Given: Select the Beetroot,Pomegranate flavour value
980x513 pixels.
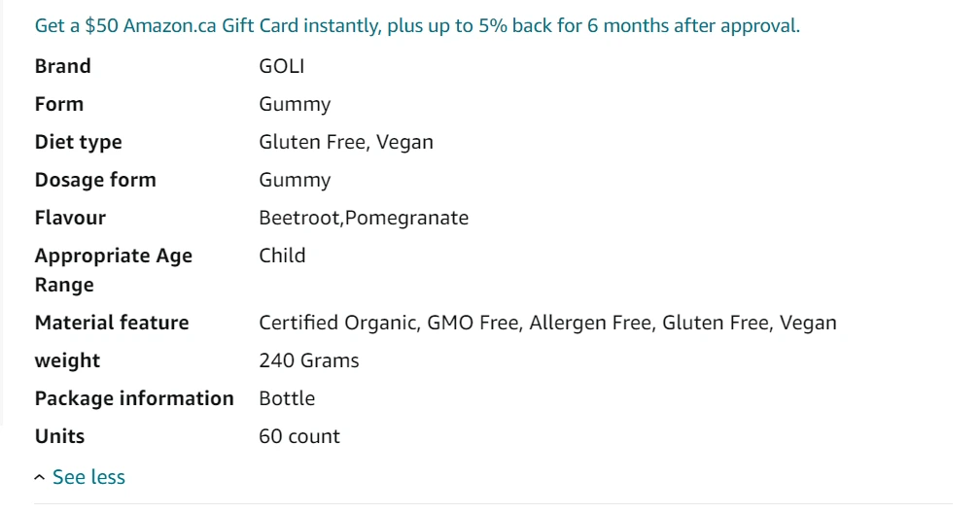Looking at the screenshot, I should coord(364,218).
